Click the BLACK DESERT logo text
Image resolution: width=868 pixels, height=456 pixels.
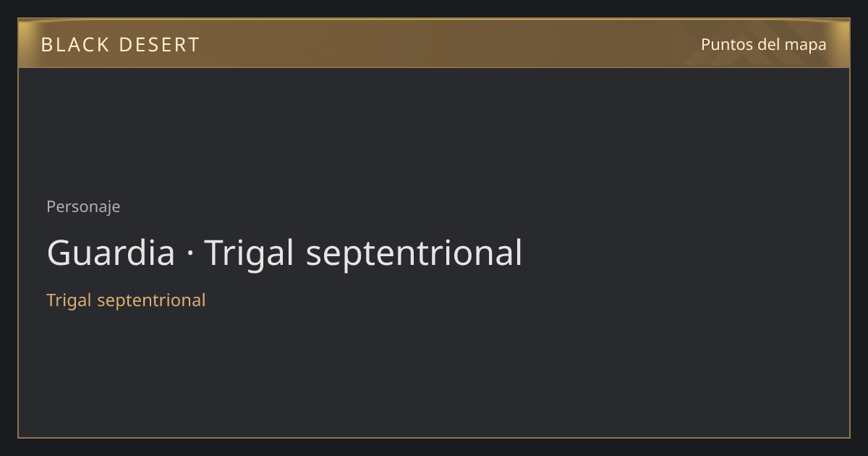(120, 45)
